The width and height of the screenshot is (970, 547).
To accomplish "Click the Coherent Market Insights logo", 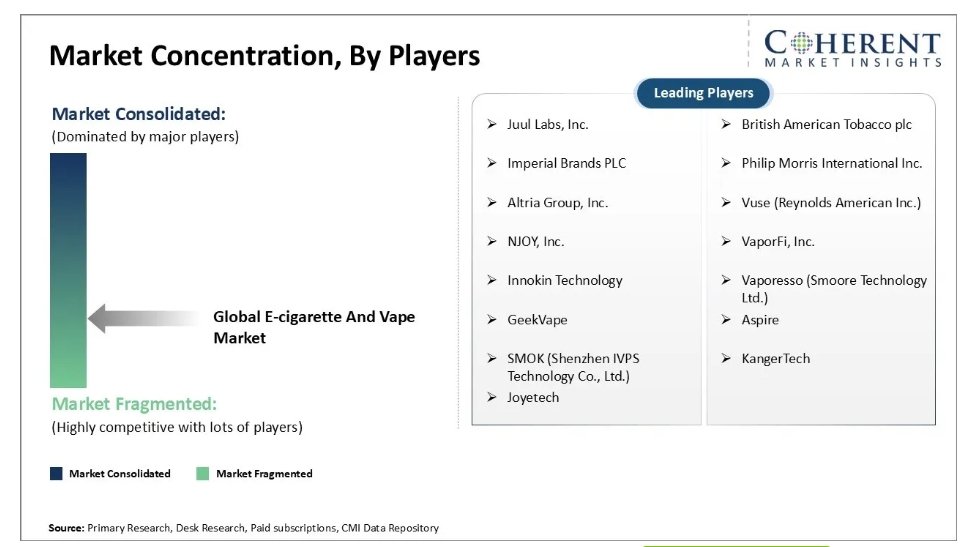I will 851,47.
